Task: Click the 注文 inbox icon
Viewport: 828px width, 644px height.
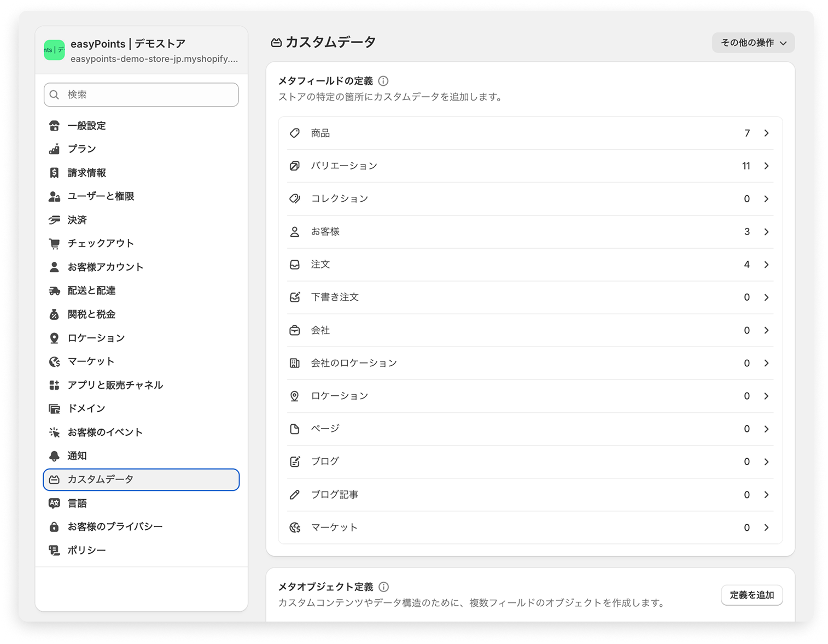Action: [295, 265]
